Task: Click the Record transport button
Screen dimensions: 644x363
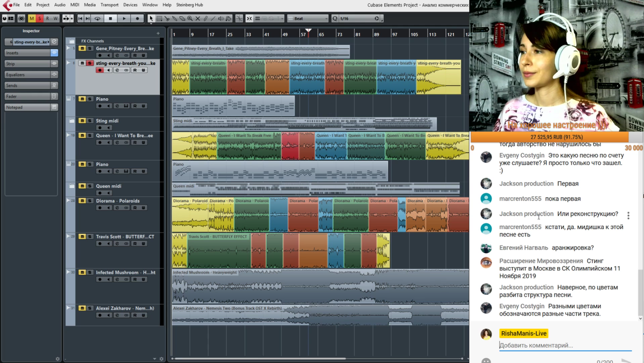Action: click(137, 18)
